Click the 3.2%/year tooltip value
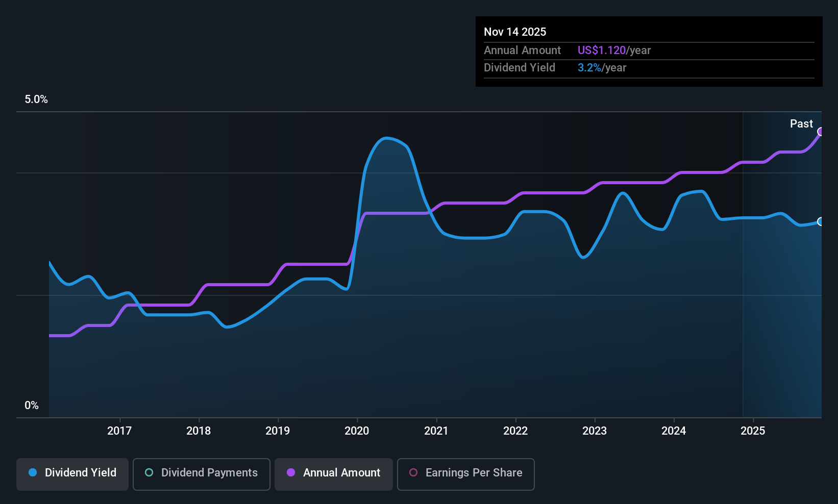 pos(602,67)
